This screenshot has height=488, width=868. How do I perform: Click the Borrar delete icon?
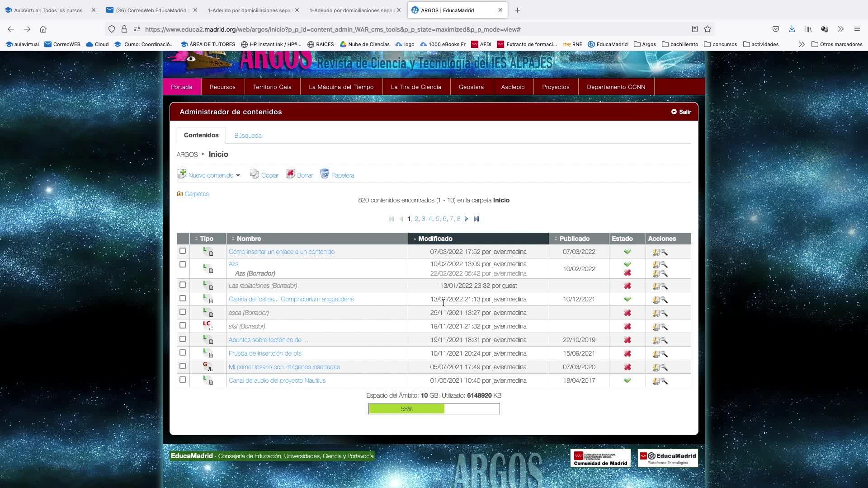click(291, 174)
